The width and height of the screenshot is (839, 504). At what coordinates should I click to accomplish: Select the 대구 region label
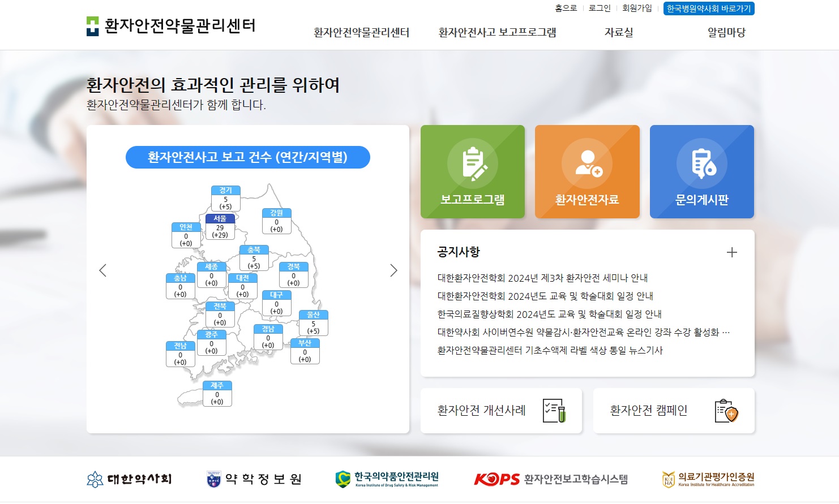pos(277,303)
